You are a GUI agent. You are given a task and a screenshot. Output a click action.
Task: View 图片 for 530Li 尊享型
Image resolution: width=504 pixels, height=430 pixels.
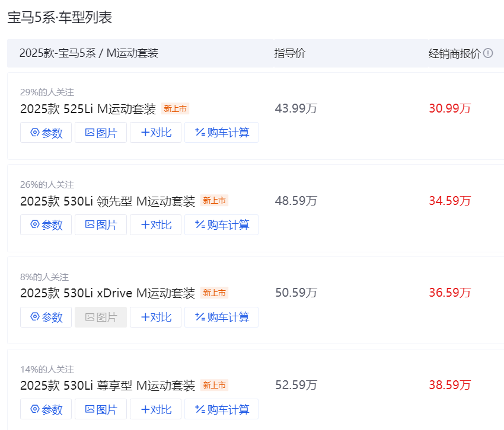click(x=101, y=409)
